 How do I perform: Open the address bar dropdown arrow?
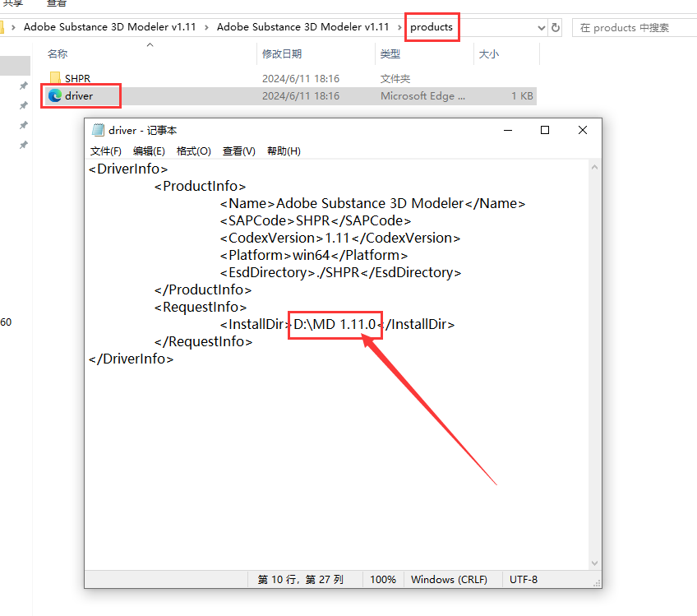(x=542, y=26)
